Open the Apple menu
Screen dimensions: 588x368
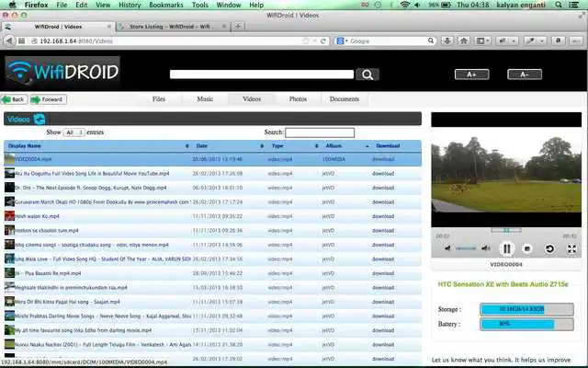[x=12, y=5]
